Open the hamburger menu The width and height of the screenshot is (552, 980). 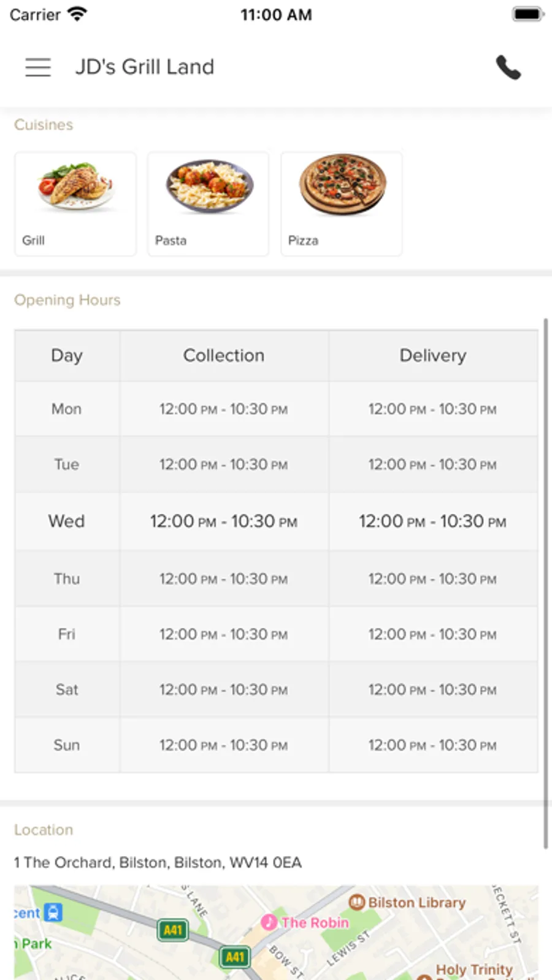click(x=38, y=67)
